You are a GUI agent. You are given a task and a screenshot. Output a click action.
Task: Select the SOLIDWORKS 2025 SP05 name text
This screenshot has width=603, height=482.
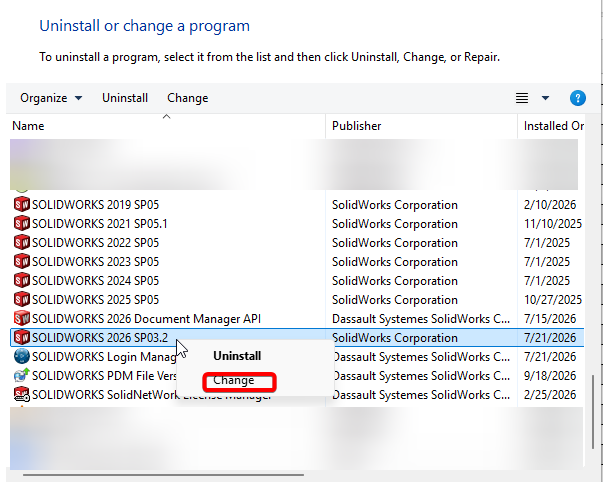(x=95, y=300)
